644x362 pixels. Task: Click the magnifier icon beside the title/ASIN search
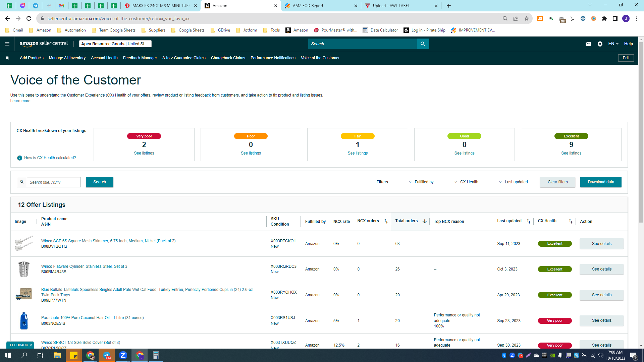click(x=22, y=182)
